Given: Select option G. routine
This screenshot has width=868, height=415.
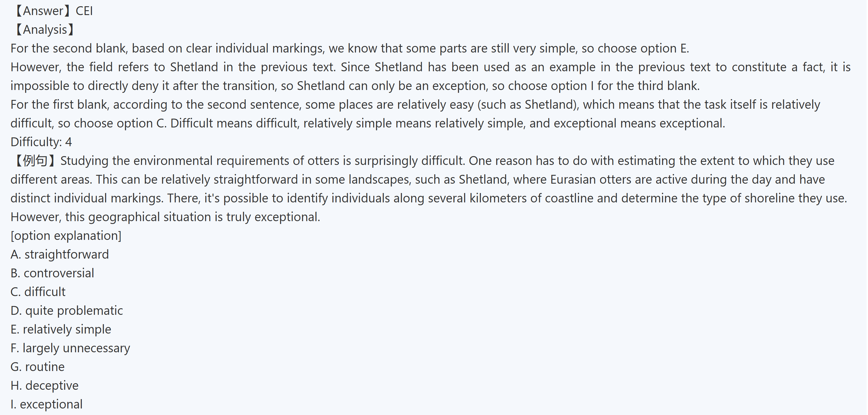Looking at the screenshot, I should click(x=37, y=366).
